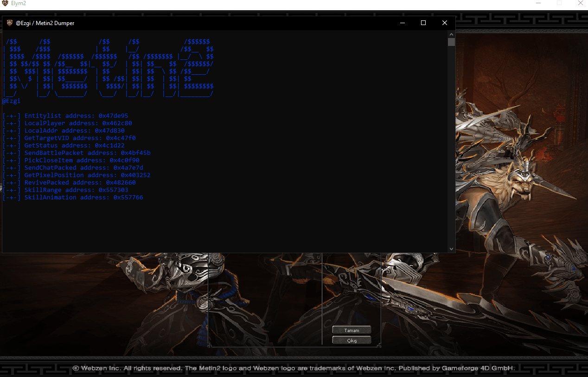
Task: Close the Metin2 Dumper console window
Action: click(445, 23)
